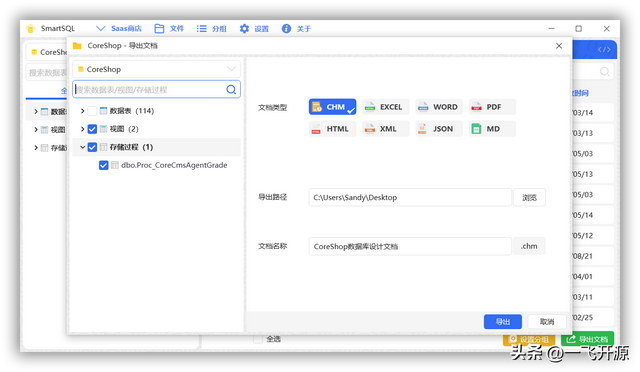Click 设置分组 button in main window
The height and width of the screenshot is (372, 640).
tap(529, 339)
